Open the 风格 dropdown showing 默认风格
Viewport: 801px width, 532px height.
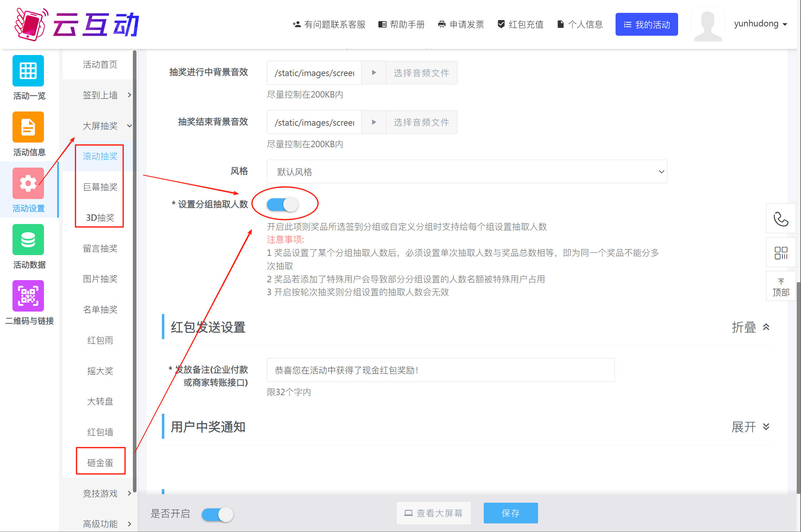tap(467, 171)
